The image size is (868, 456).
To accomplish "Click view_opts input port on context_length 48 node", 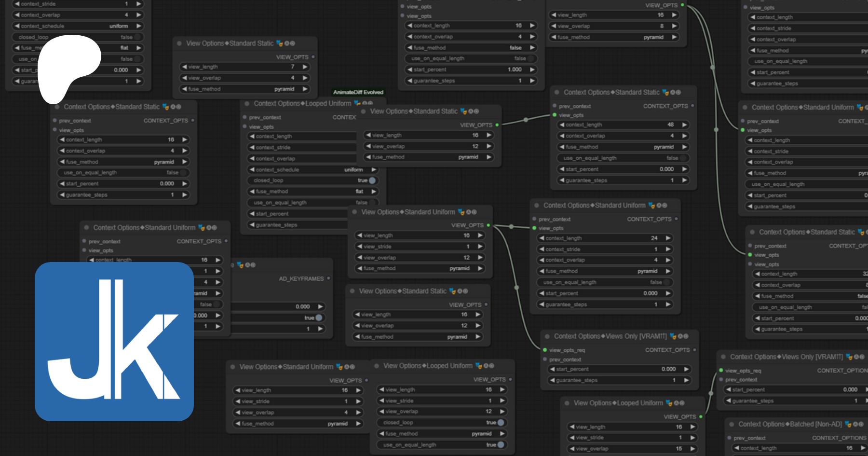I will click(554, 115).
